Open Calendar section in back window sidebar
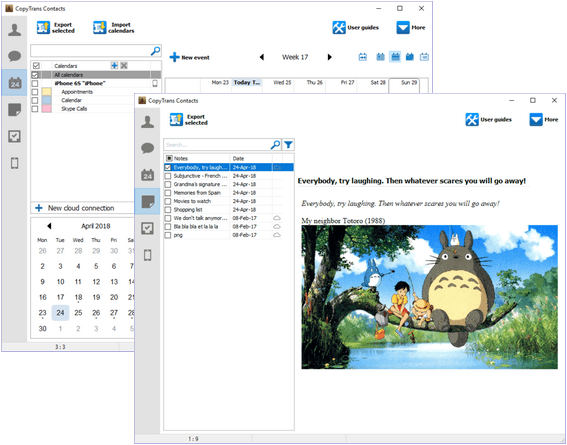567x445 pixels. click(x=14, y=83)
